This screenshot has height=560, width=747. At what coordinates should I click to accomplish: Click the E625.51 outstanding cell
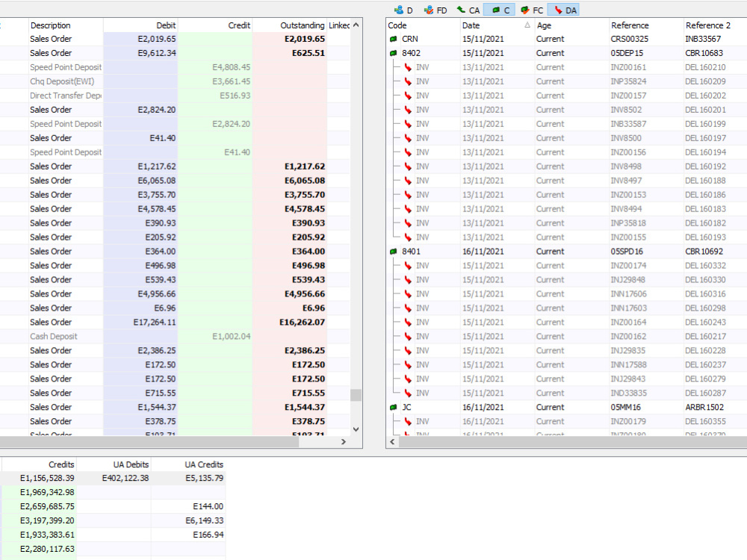click(290, 53)
